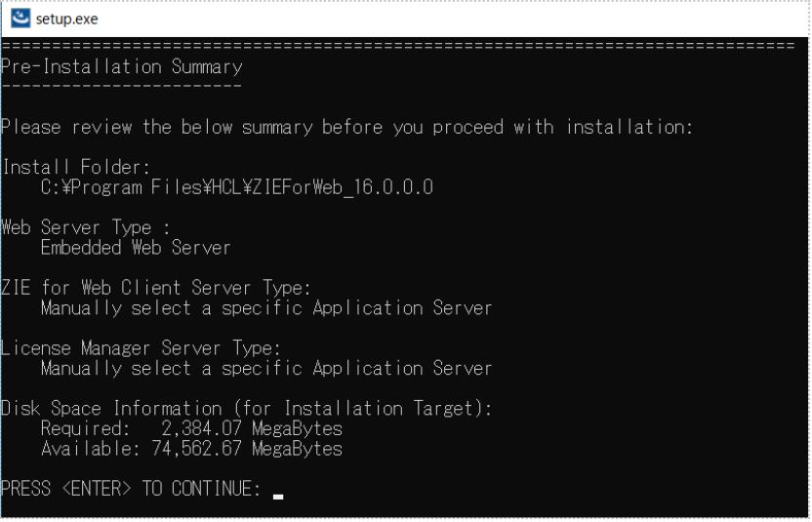
Task: Click the server value under ZIE for Web Client
Action: tap(265, 308)
